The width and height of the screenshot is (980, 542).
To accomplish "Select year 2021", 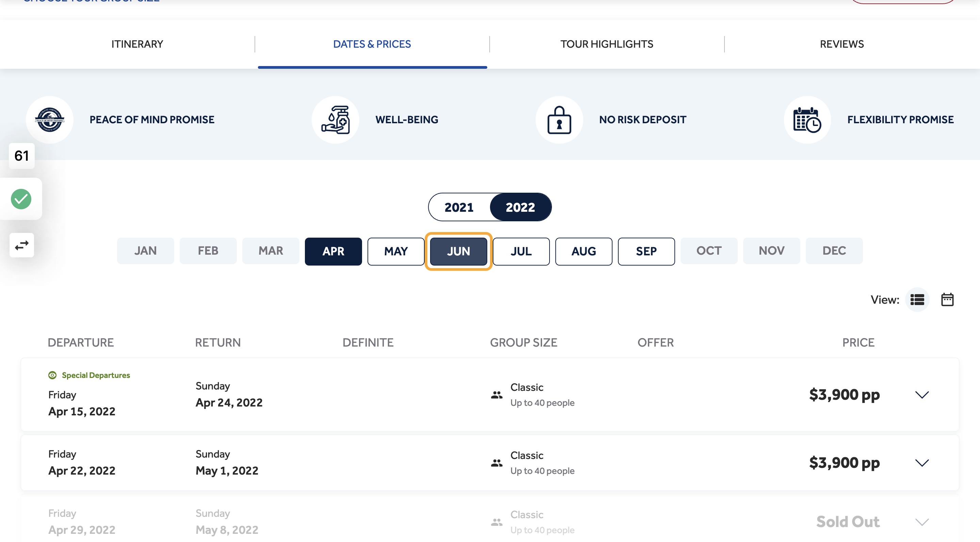I will tap(459, 207).
